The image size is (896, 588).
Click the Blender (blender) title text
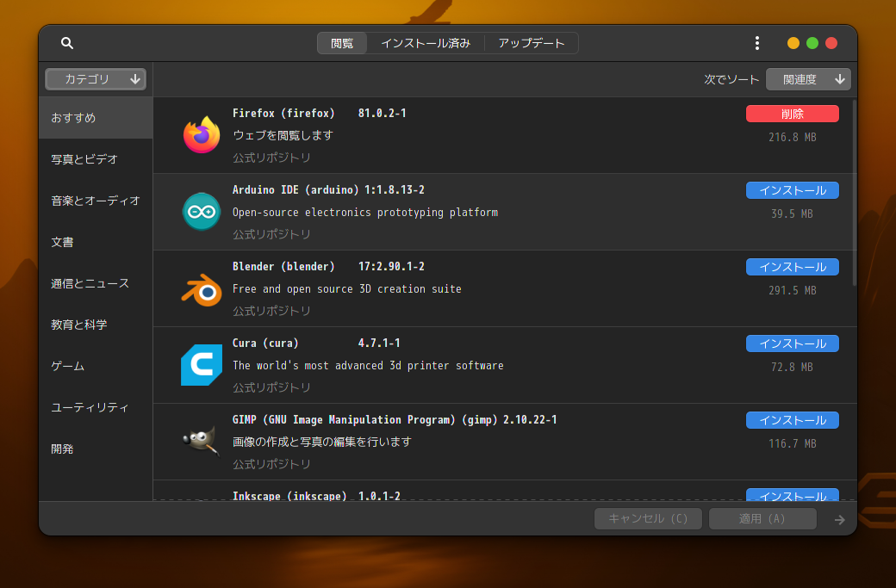click(283, 266)
